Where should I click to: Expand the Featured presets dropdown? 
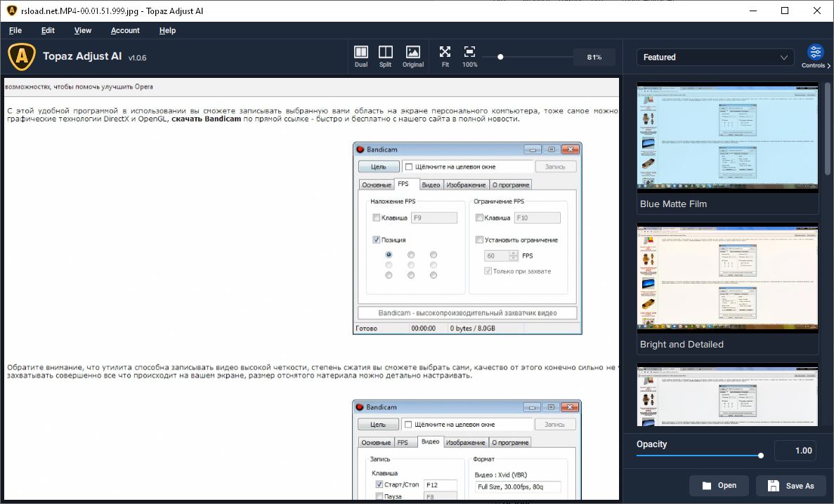715,57
